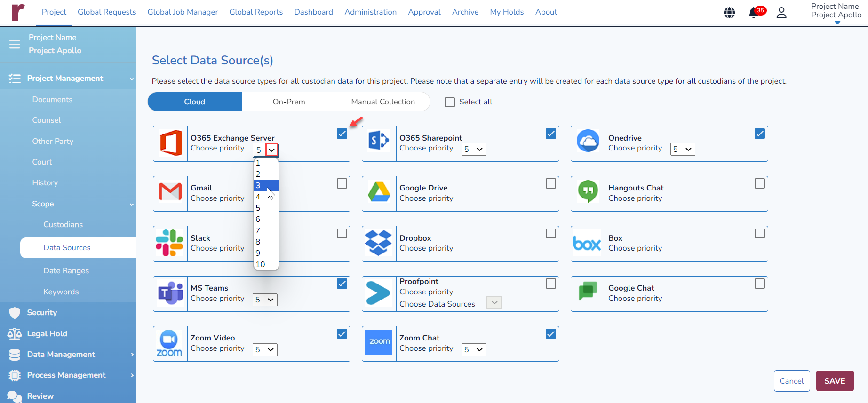Image resolution: width=868 pixels, height=403 pixels.
Task: Switch to the On-Prem tab
Action: 289,102
